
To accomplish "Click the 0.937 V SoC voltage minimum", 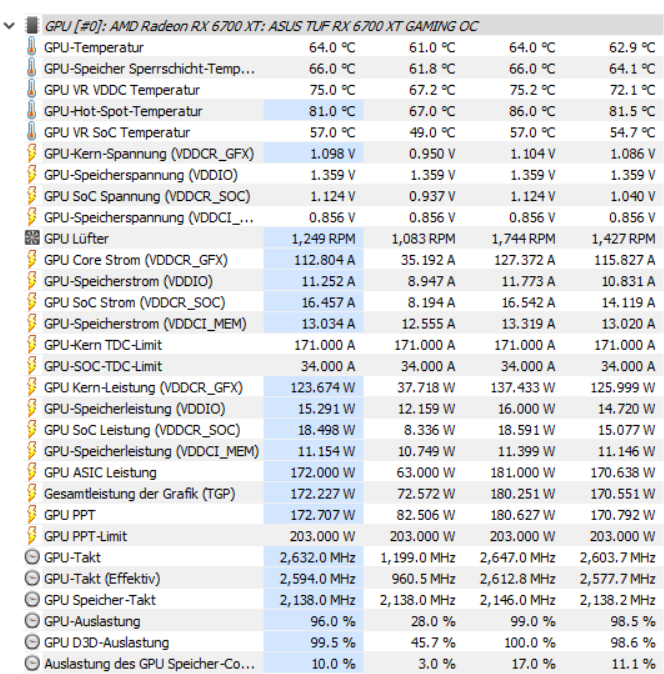I will click(432, 196).
